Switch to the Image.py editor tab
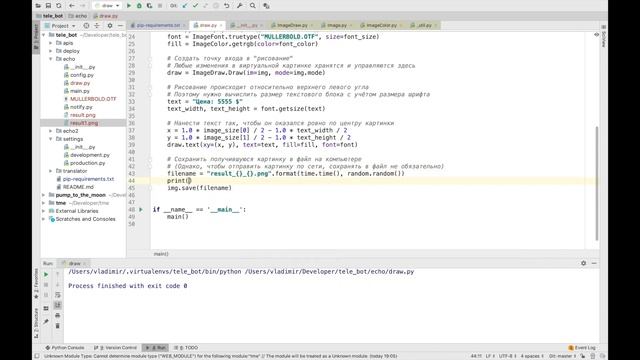The height and width of the screenshot is (360, 640). (x=337, y=25)
